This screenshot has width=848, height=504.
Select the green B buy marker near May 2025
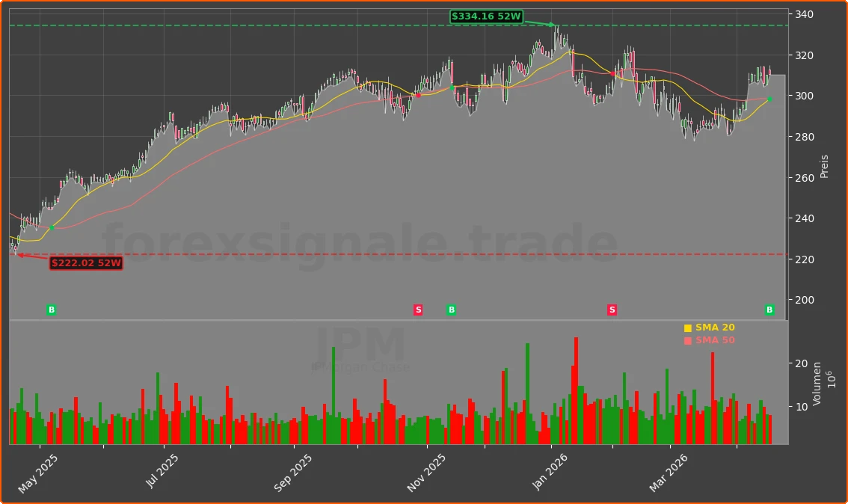pos(51,310)
